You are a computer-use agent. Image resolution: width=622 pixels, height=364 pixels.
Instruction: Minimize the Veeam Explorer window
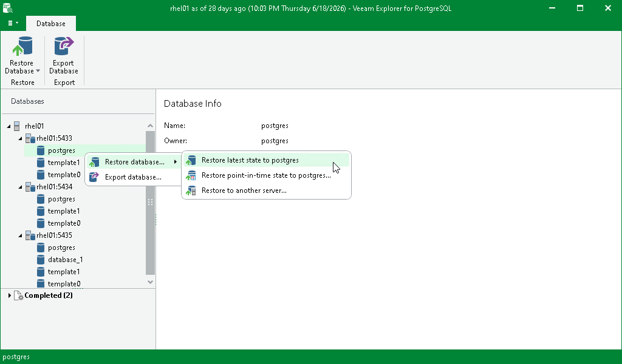(552, 8)
